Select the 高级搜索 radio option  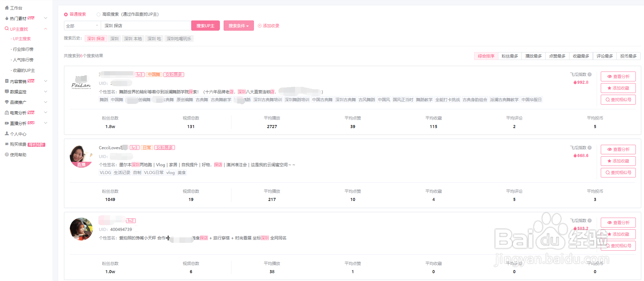pyautogui.click(x=98, y=14)
